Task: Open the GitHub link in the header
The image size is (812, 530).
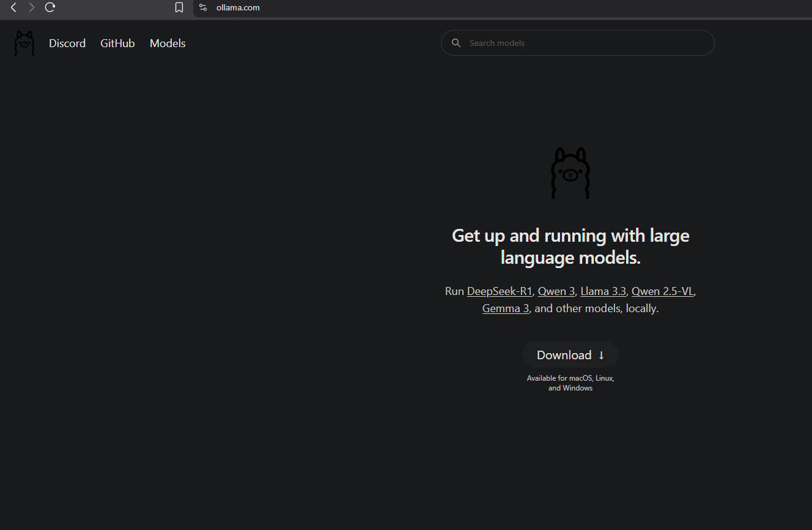Action: pos(117,43)
